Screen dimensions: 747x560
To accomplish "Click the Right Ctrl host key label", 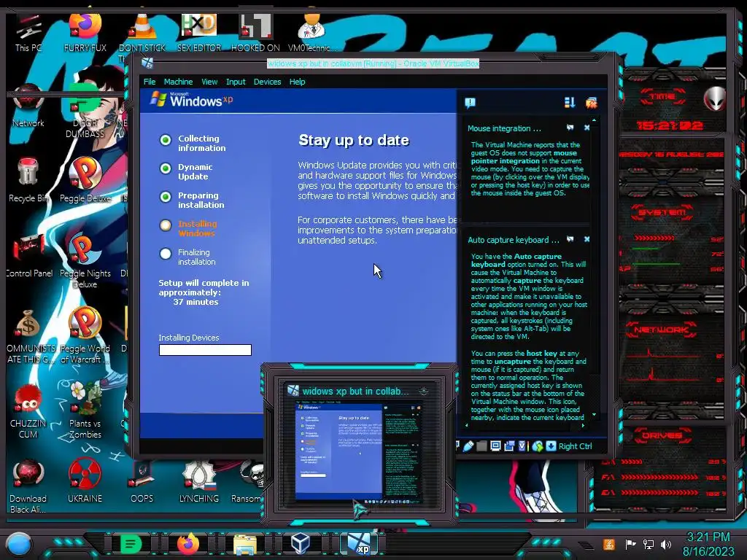I will point(575,446).
